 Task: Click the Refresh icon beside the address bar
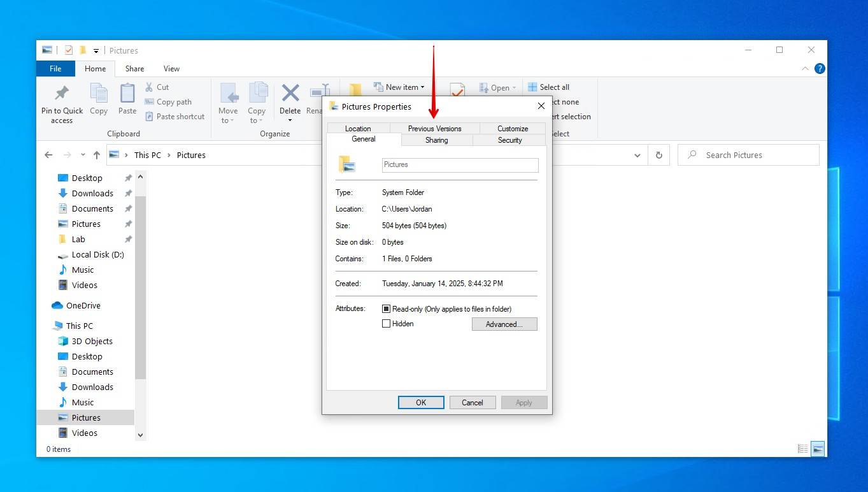point(658,154)
